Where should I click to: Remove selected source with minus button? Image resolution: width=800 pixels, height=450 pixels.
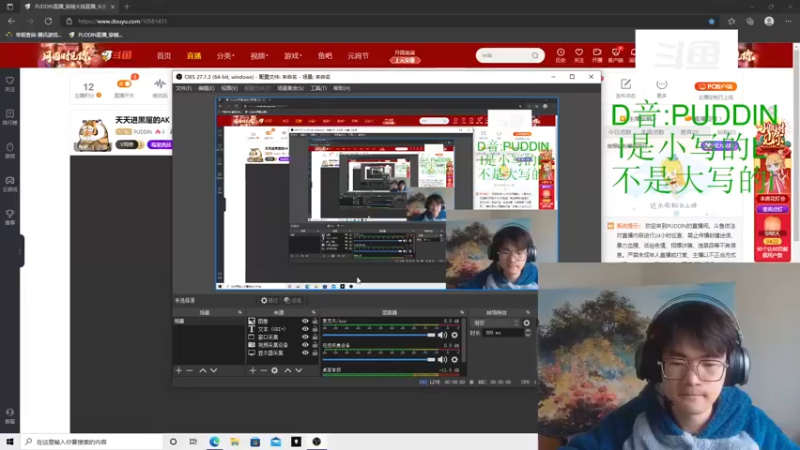click(263, 370)
